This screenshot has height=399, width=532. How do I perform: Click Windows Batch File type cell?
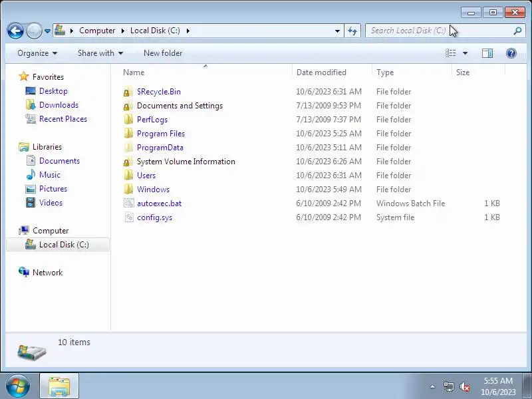click(410, 203)
